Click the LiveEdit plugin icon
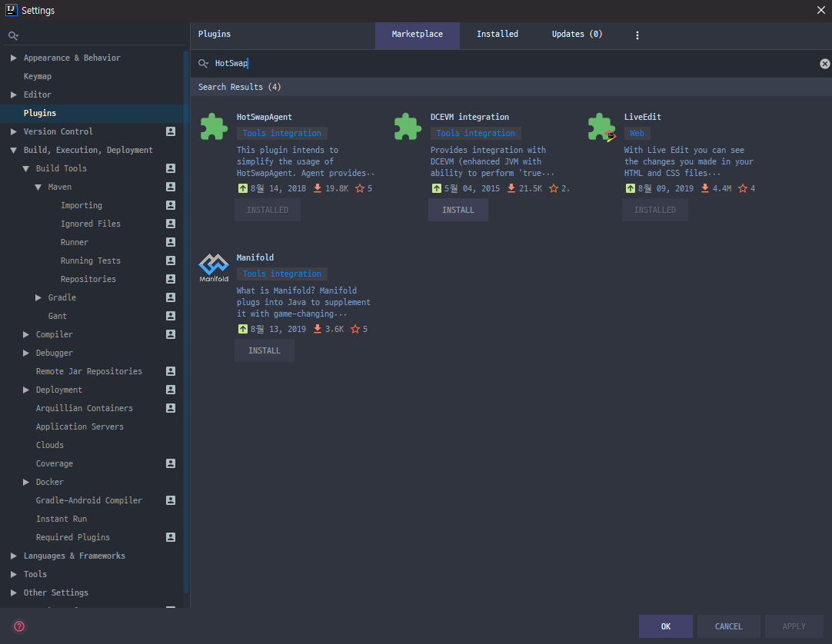Viewport: 832px width, 644px height. pos(602,127)
